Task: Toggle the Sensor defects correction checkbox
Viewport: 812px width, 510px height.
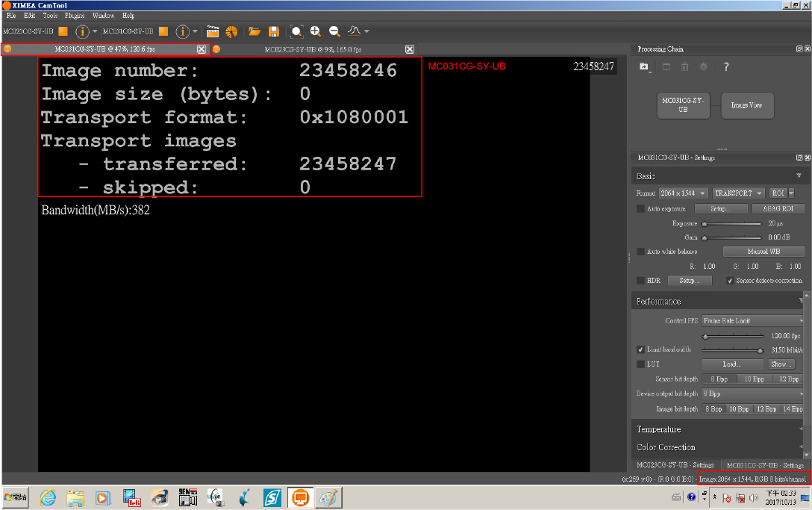Action: point(730,281)
